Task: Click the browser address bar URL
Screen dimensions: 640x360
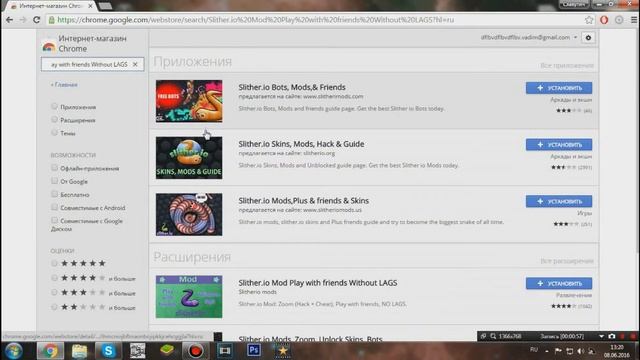Action: (x=255, y=20)
